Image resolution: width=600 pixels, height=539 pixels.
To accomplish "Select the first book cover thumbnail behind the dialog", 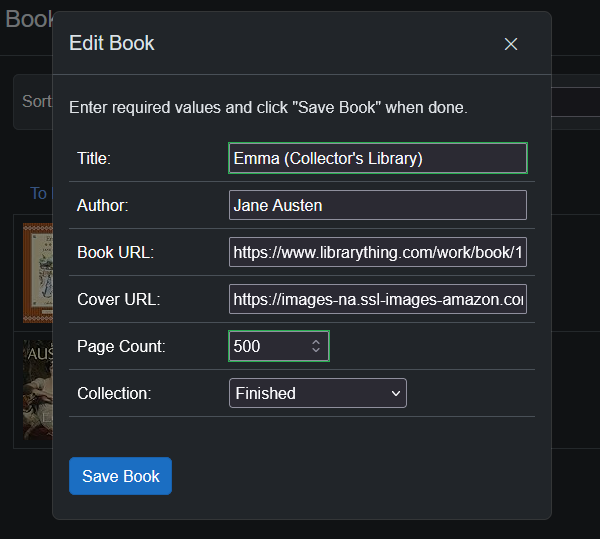I will click(x=37, y=270).
